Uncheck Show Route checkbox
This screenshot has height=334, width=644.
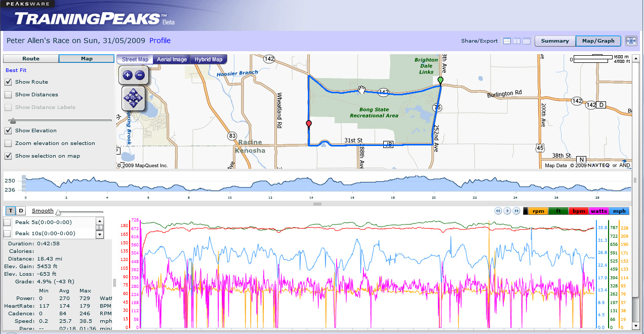[8, 82]
